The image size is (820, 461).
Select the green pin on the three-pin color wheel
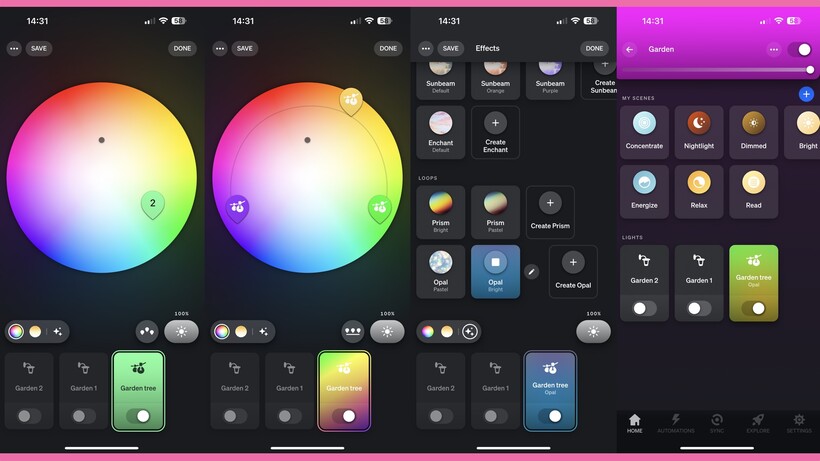point(380,208)
